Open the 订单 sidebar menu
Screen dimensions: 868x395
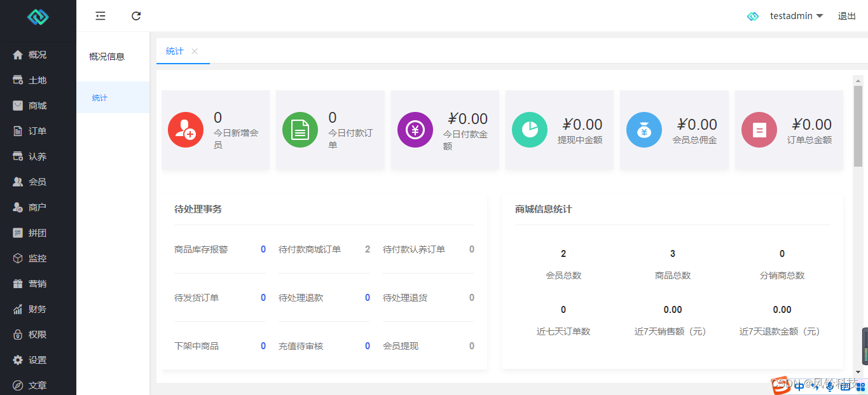tap(38, 131)
